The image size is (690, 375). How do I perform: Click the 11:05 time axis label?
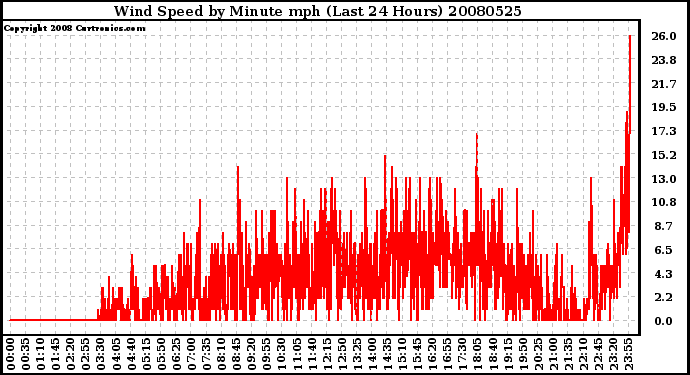point(297,354)
